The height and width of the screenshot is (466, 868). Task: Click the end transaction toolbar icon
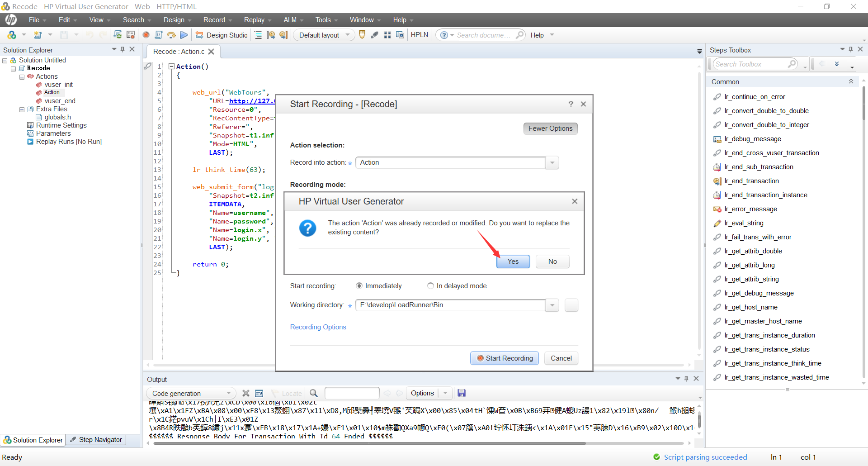[283, 35]
